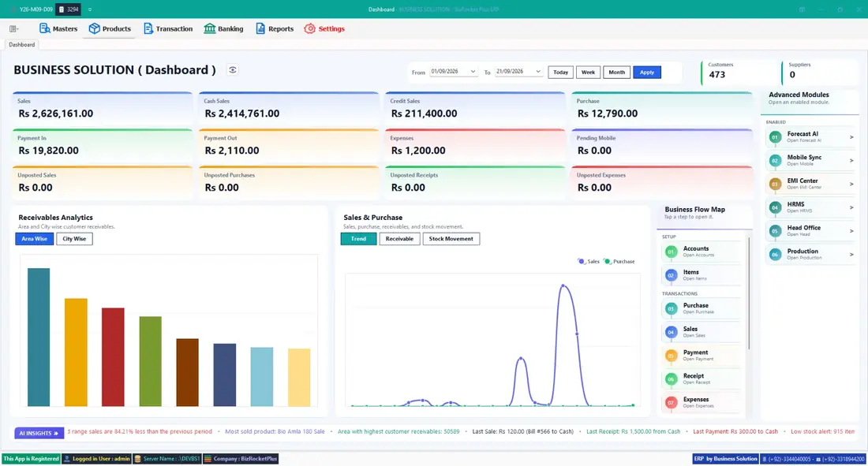
Task: Open the Head Office module icon
Action: pyautogui.click(x=775, y=231)
